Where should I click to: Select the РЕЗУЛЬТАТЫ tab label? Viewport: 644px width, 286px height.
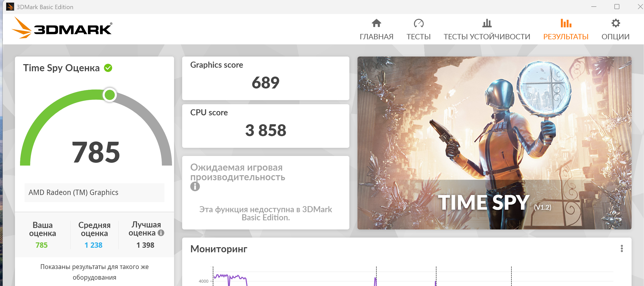coord(566,37)
